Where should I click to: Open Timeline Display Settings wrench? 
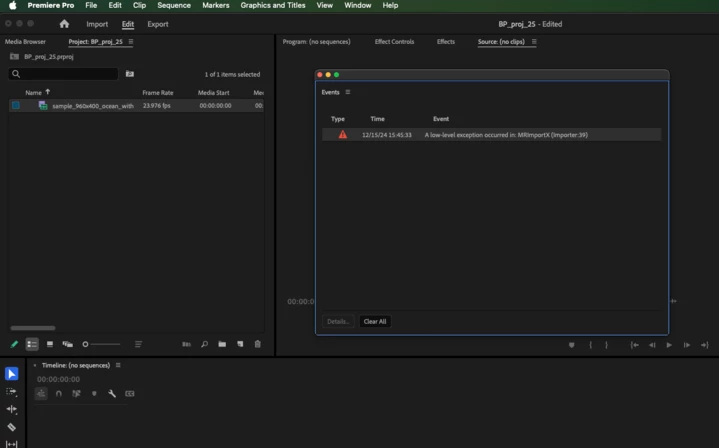coord(112,393)
